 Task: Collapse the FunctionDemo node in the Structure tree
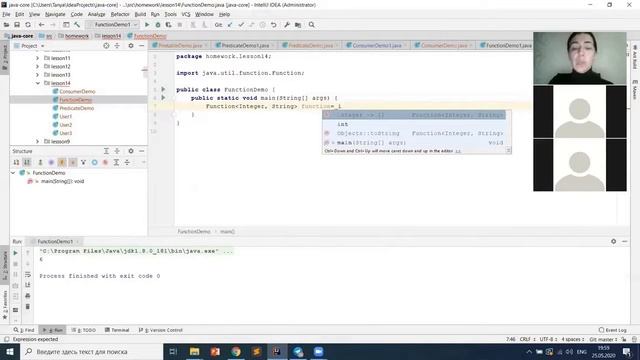tap(13, 173)
